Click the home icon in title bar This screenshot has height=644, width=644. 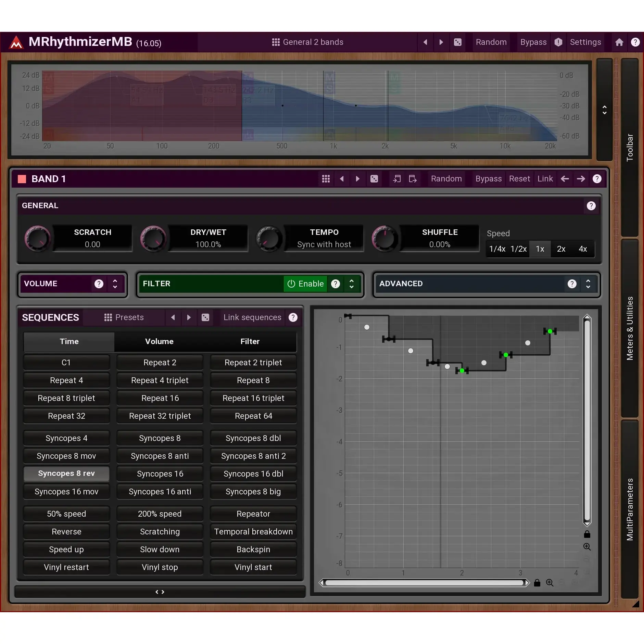(619, 42)
